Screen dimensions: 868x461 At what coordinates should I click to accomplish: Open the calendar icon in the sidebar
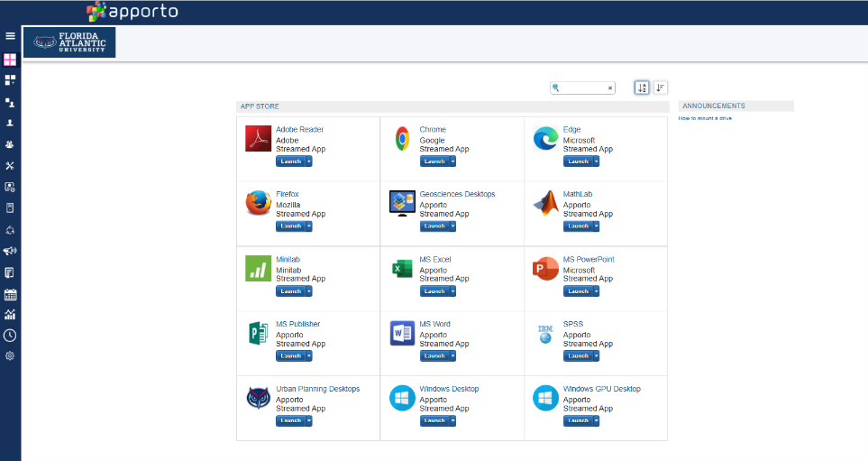[x=10, y=294]
